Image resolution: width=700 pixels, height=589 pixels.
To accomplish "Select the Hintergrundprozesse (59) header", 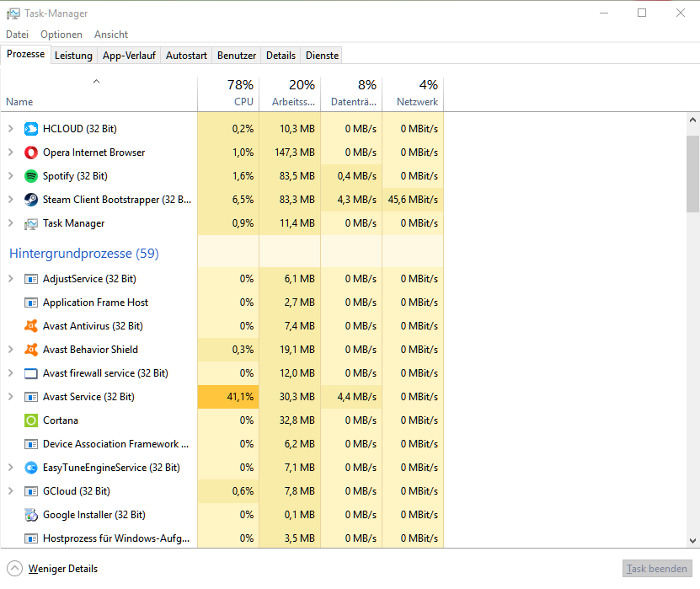I will point(84,253).
